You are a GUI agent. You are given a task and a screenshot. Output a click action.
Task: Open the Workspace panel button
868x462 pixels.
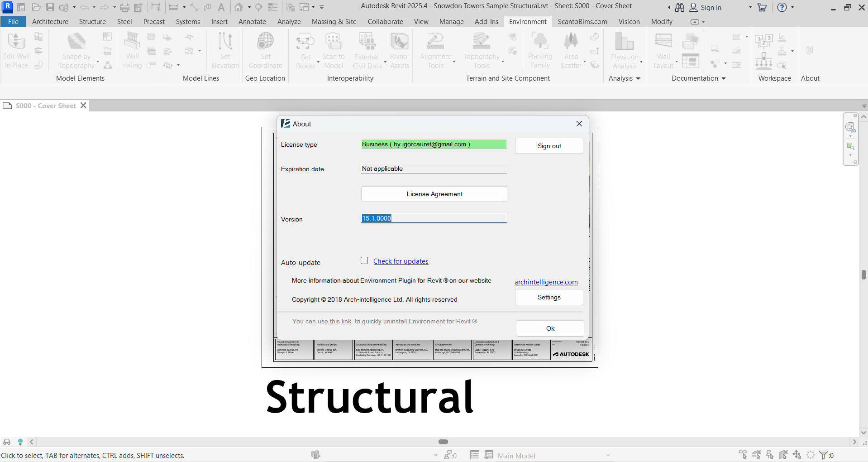coord(774,78)
